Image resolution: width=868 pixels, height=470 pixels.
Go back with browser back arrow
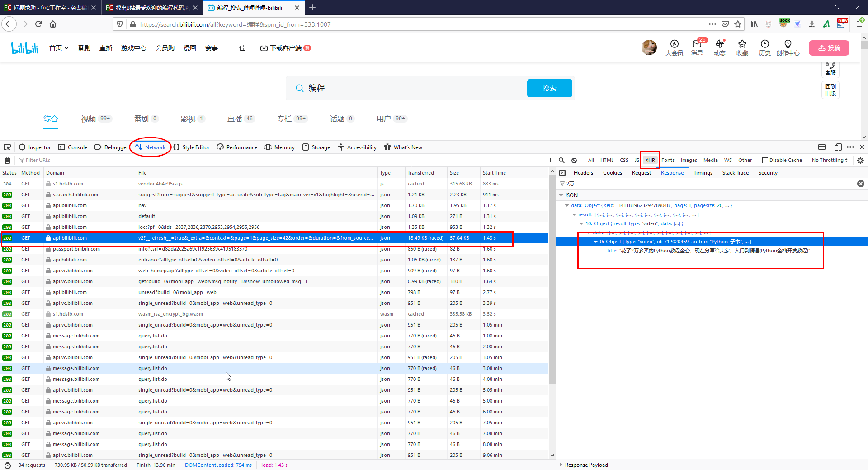point(9,24)
